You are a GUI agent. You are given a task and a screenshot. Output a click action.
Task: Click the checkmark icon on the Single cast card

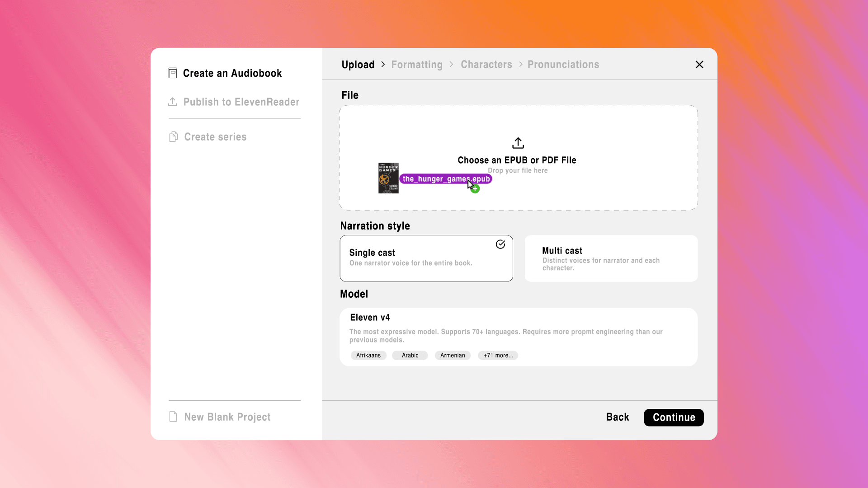pos(500,244)
